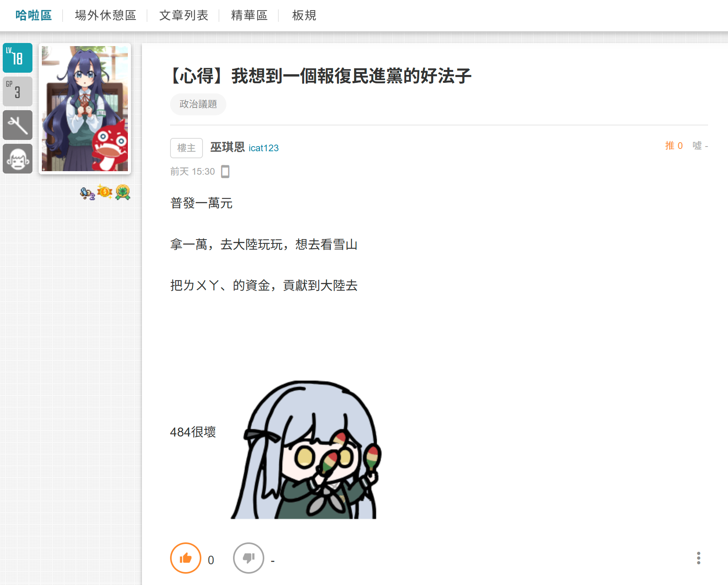Open the 哈啦區 tab
Image resolution: width=728 pixels, height=585 pixels.
(x=34, y=15)
